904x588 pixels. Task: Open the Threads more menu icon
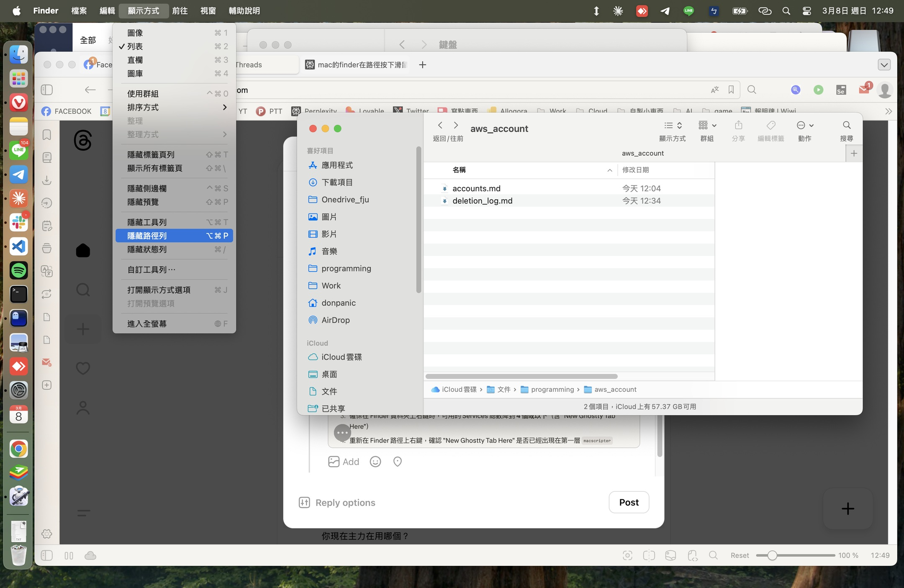[83, 513]
